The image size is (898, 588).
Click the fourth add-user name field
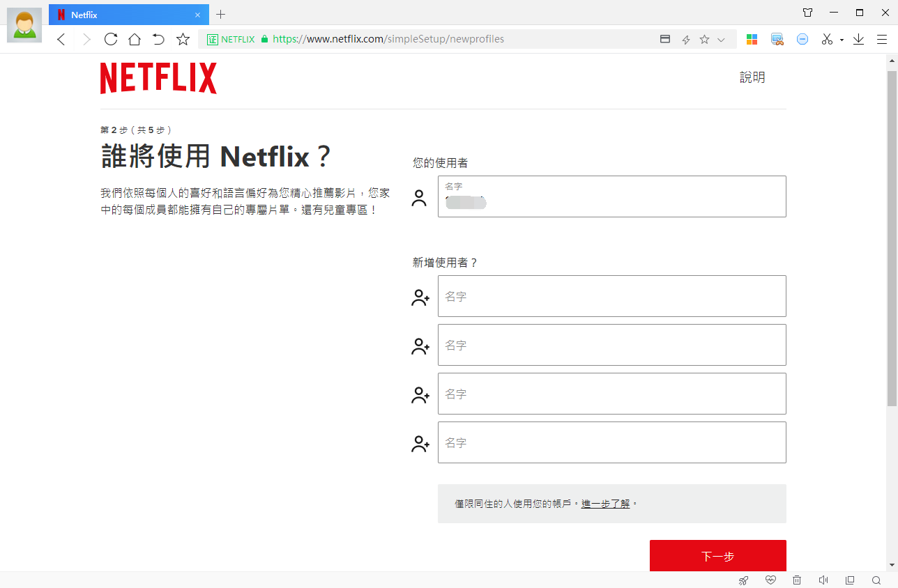[611, 442]
